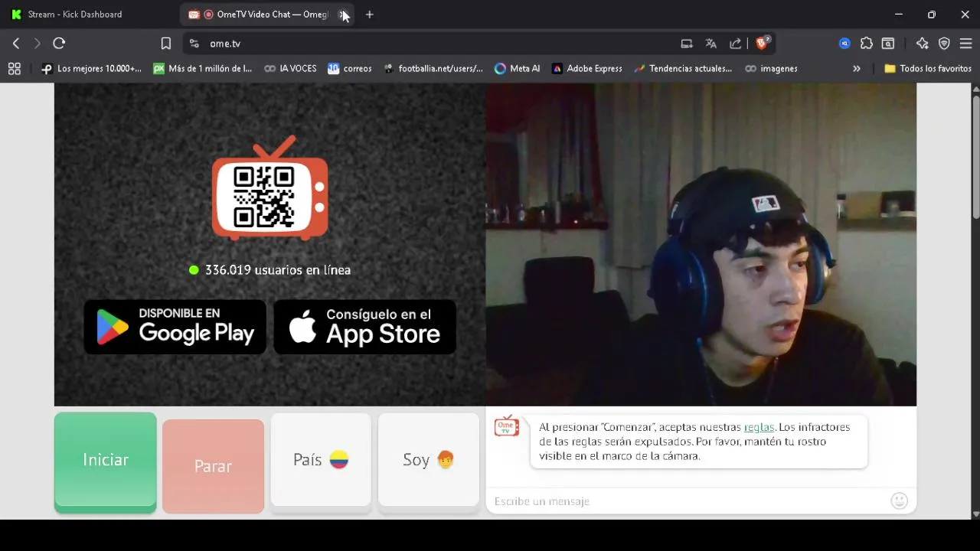Open the extensions puzzle icon

point(867,44)
